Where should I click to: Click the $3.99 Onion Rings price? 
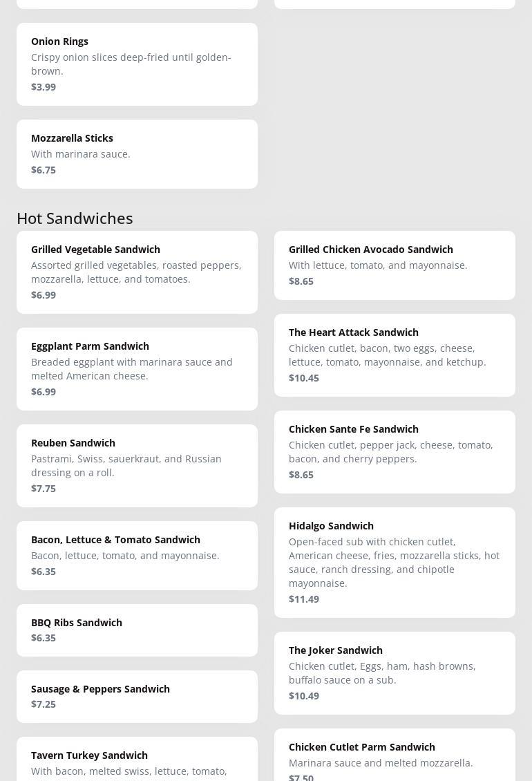[44, 87]
